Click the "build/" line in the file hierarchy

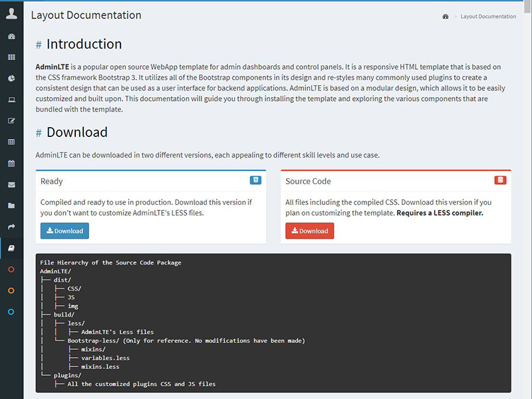(64, 315)
